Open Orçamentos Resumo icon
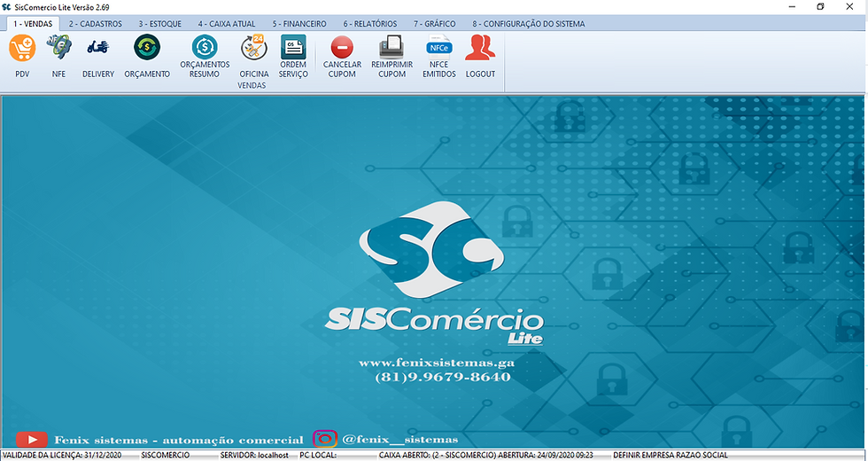868x461 pixels. tap(205, 47)
